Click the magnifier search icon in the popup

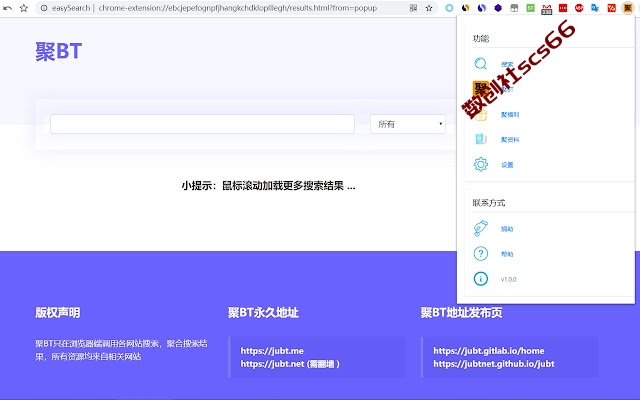(x=480, y=64)
